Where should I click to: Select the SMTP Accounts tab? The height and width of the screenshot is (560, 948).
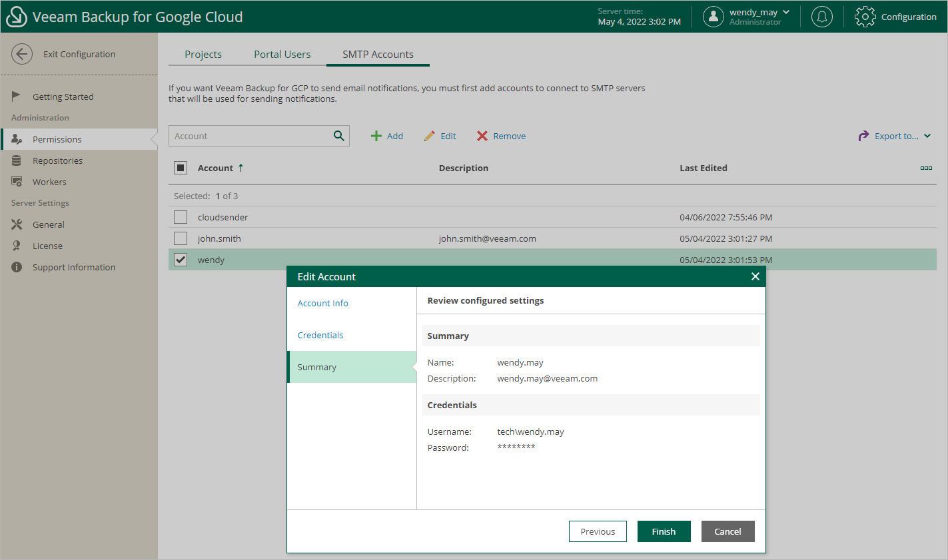[x=378, y=55]
